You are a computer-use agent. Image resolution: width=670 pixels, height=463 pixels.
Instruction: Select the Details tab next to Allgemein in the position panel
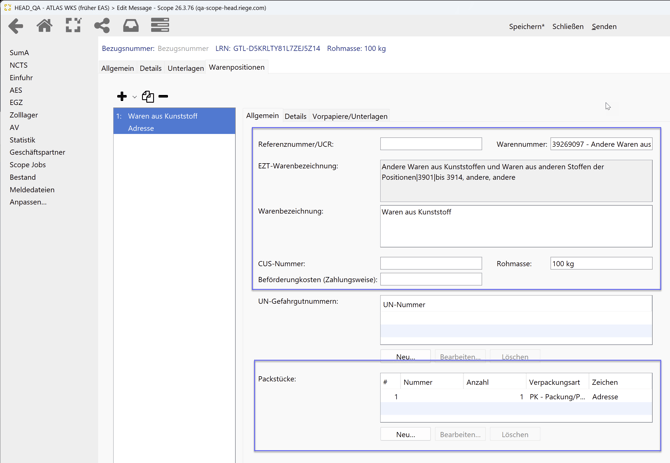click(x=295, y=116)
